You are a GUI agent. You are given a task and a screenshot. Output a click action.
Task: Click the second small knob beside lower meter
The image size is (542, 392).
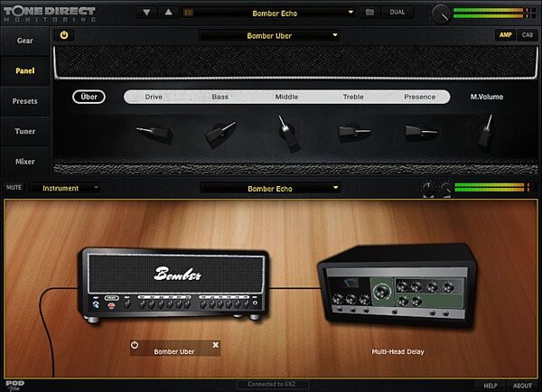(x=445, y=189)
